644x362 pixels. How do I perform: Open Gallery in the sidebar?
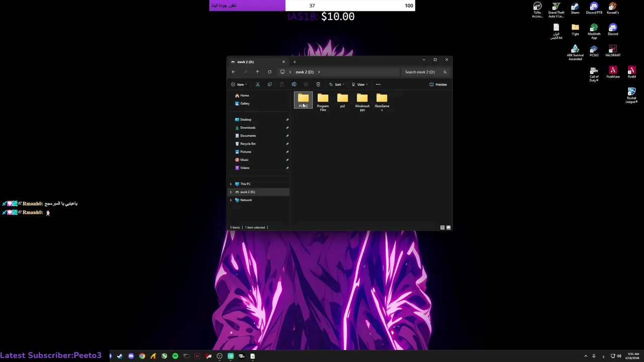click(245, 104)
